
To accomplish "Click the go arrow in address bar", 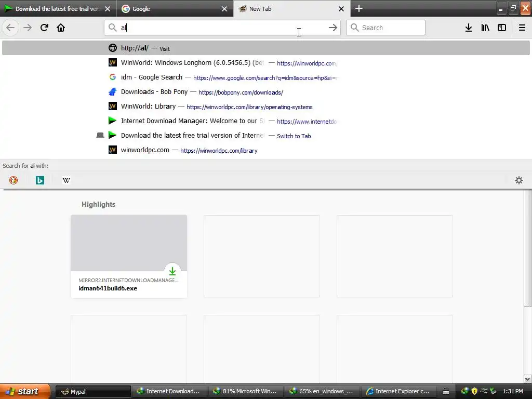I will coord(333,28).
